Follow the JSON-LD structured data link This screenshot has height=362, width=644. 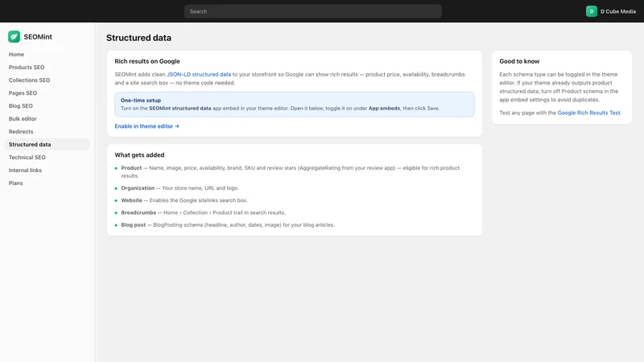(199, 74)
